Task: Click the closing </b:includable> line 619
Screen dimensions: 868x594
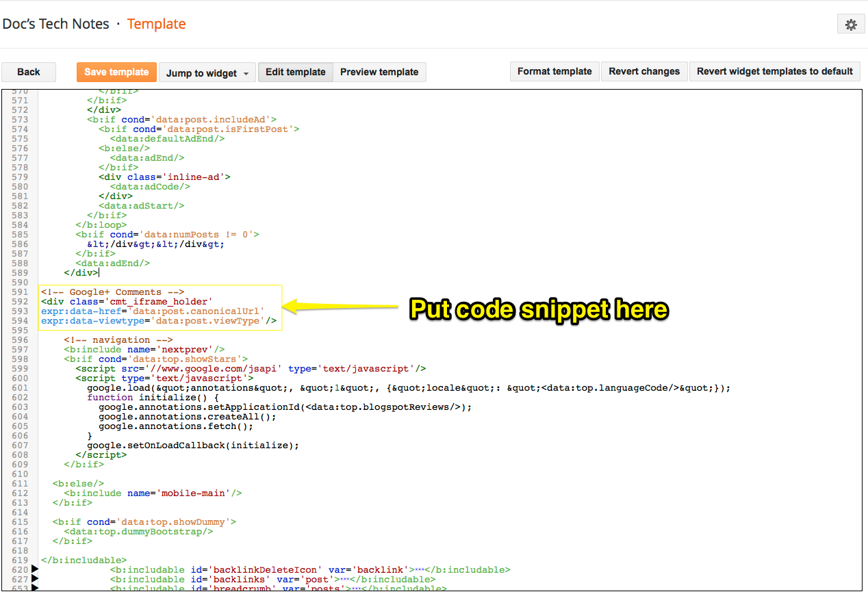Action: point(84,560)
